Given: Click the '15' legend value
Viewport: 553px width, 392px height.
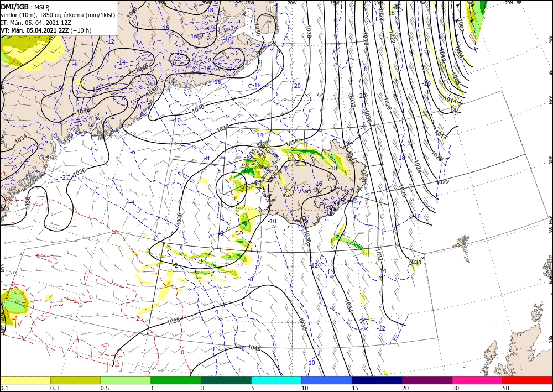Looking at the screenshot, I should click(355, 388).
